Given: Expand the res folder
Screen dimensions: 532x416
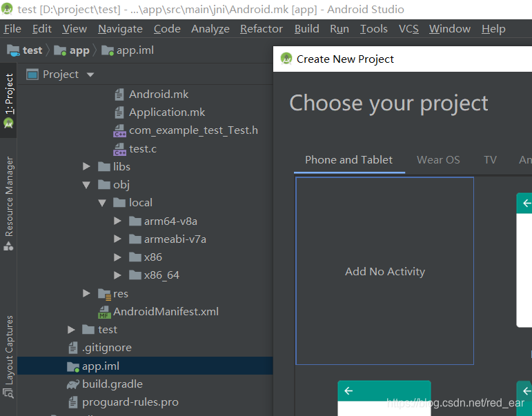Looking at the screenshot, I should [x=86, y=293].
